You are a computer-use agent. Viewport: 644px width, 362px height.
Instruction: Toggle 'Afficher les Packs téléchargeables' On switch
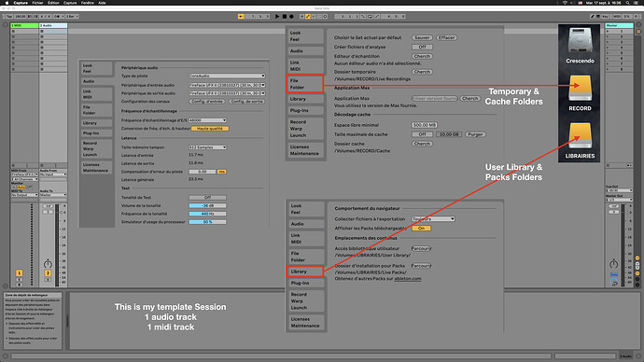coord(421,229)
